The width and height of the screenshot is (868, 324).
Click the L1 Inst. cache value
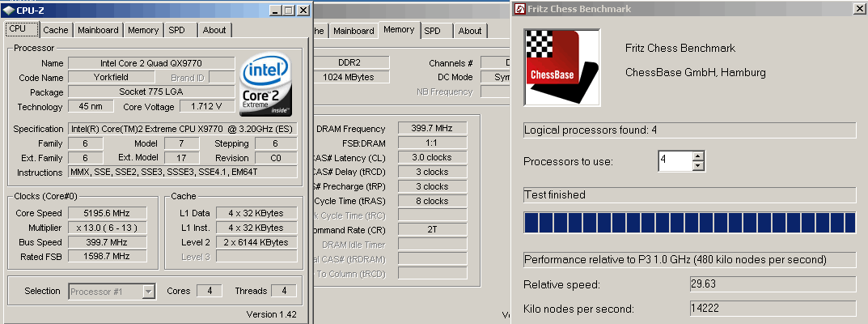tap(256, 228)
